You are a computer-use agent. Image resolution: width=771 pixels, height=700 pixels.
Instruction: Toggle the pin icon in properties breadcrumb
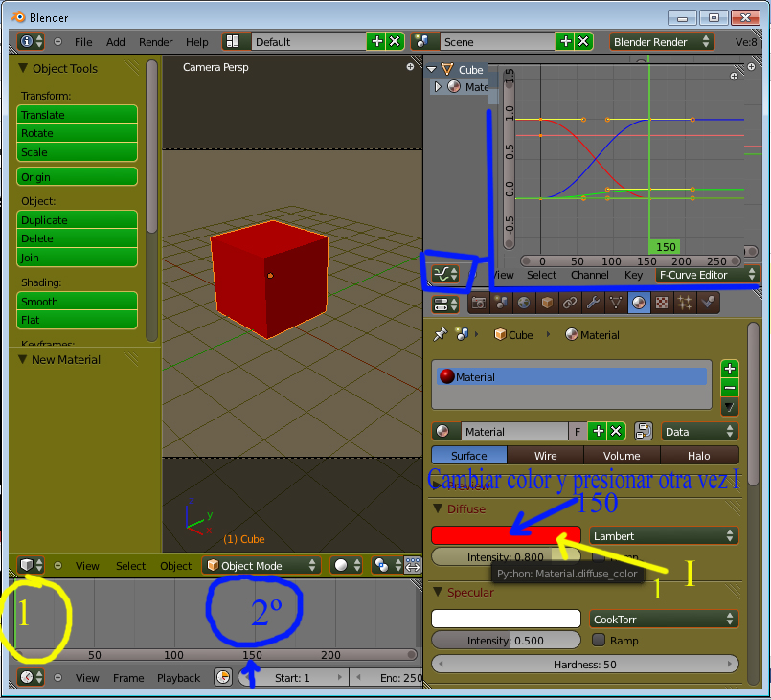coord(440,335)
